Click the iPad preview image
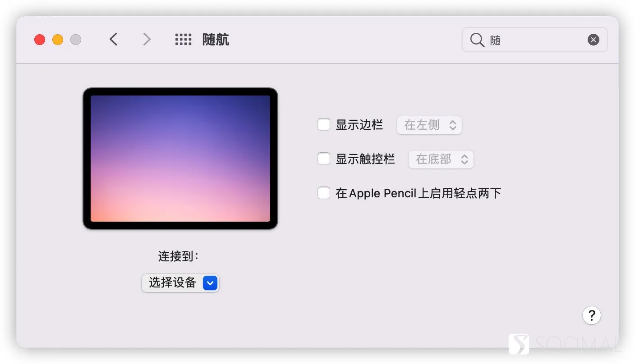The image size is (635, 364). [x=180, y=159]
